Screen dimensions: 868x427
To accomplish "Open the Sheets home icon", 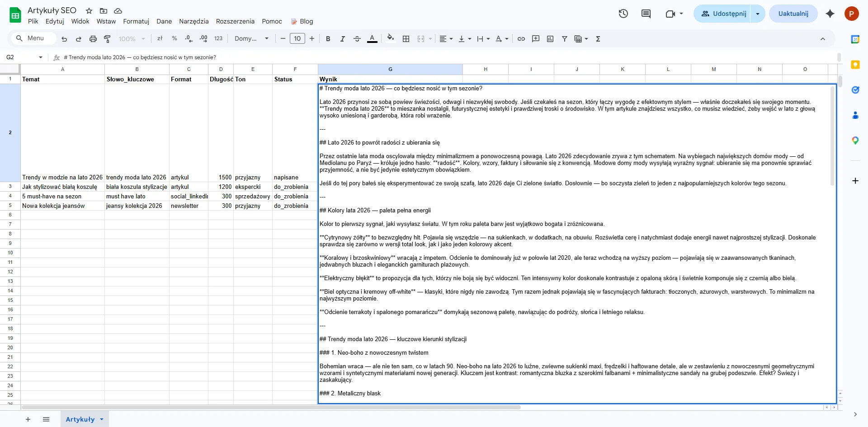I will click(15, 15).
